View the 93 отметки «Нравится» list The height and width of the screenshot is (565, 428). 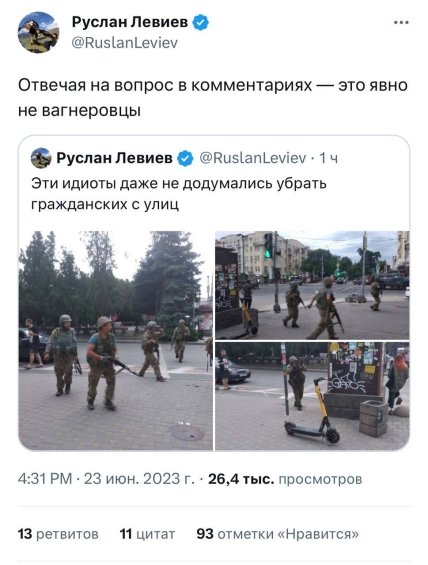(278, 534)
